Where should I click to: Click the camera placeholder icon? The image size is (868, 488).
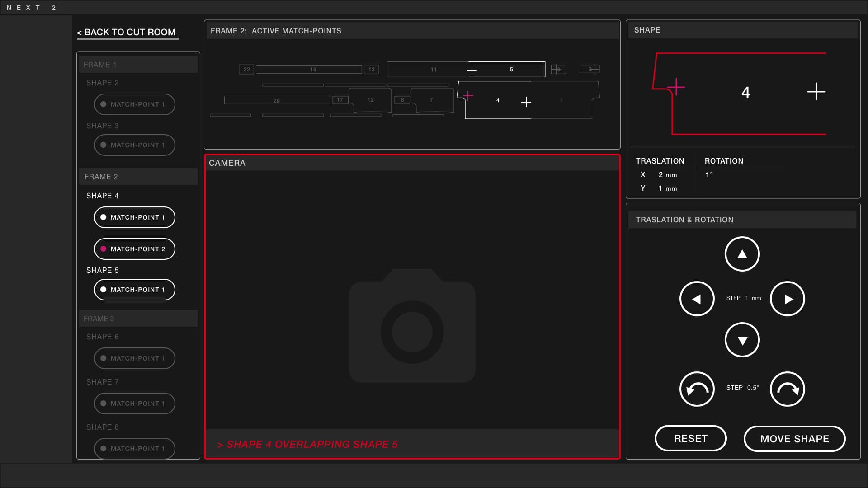412,326
